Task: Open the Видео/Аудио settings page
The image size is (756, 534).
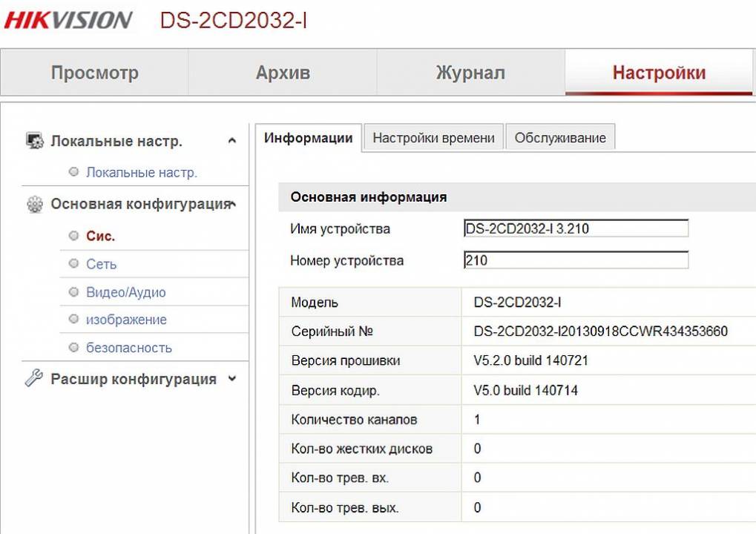Action: [x=126, y=292]
